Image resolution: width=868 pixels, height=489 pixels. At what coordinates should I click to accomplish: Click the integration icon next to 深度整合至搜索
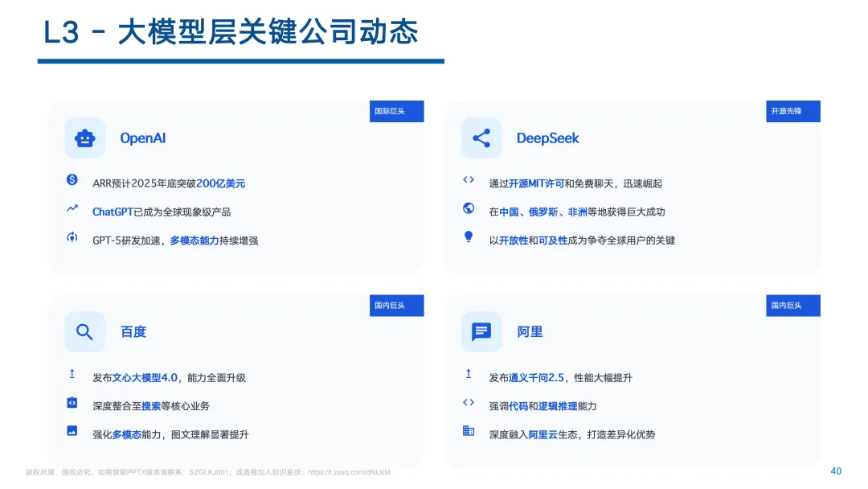72,403
